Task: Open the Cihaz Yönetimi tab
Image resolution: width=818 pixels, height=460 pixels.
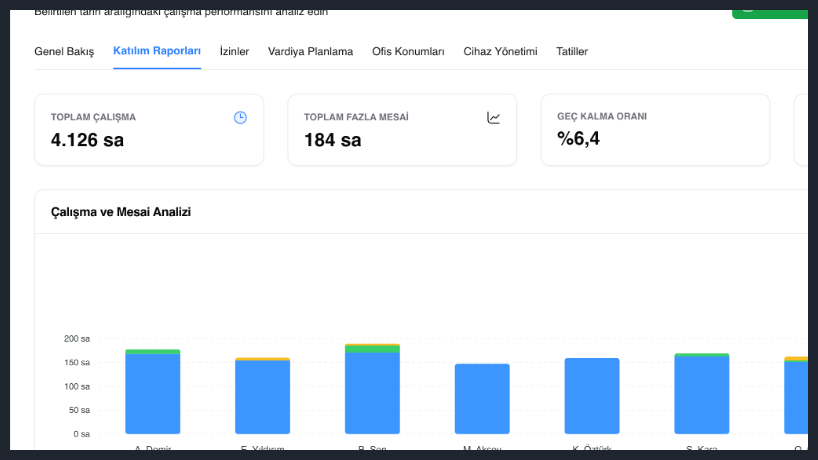Action: pos(500,52)
